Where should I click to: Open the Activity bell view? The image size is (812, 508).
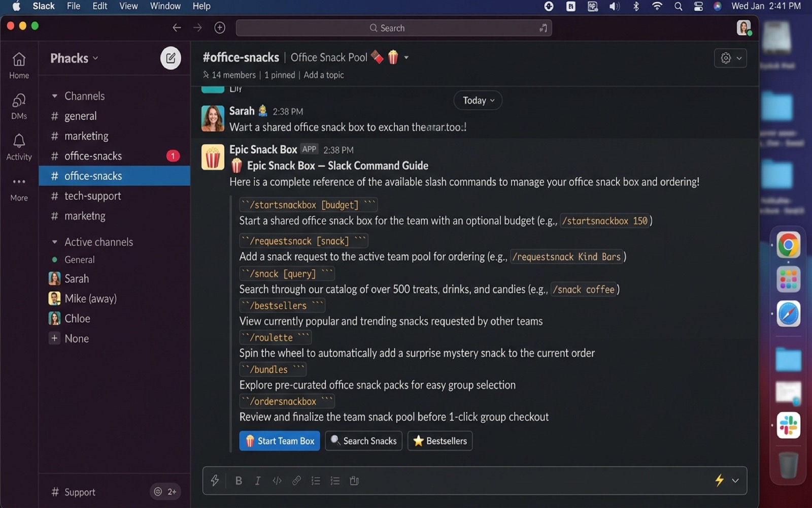point(19,147)
